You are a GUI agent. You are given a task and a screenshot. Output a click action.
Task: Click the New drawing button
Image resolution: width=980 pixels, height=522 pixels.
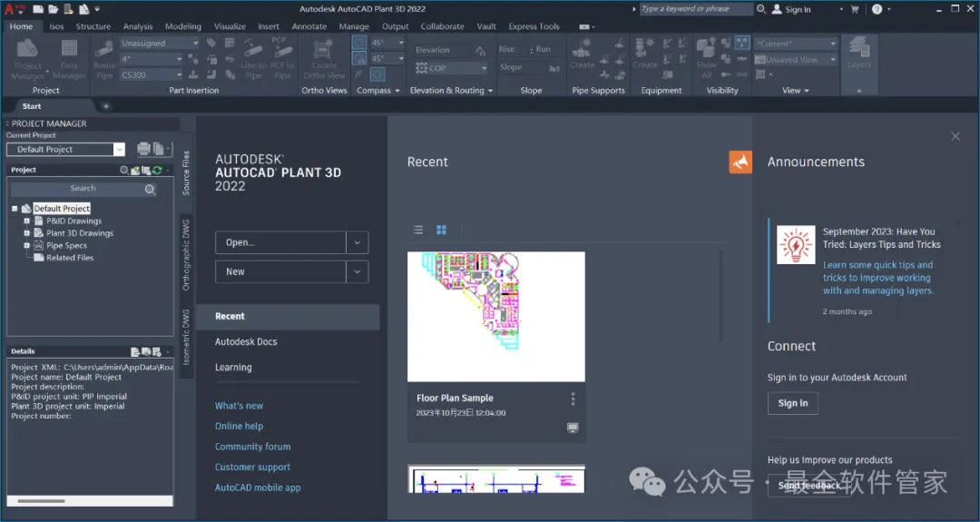pyautogui.click(x=280, y=272)
